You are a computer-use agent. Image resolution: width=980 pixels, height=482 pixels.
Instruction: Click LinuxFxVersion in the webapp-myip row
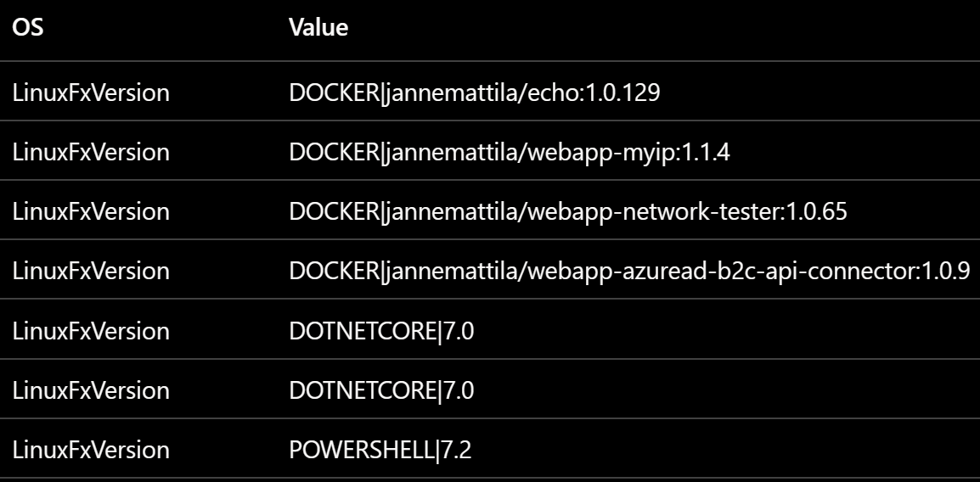point(91,152)
